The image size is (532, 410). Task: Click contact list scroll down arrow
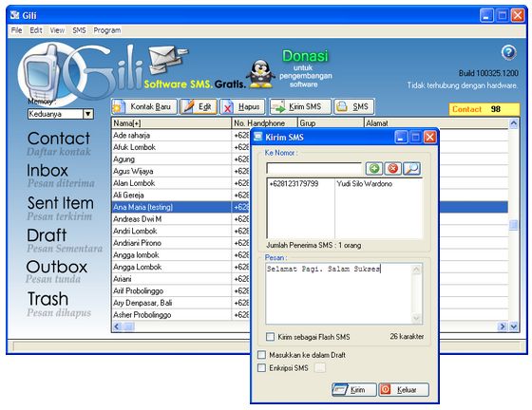[x=514, y=326]
